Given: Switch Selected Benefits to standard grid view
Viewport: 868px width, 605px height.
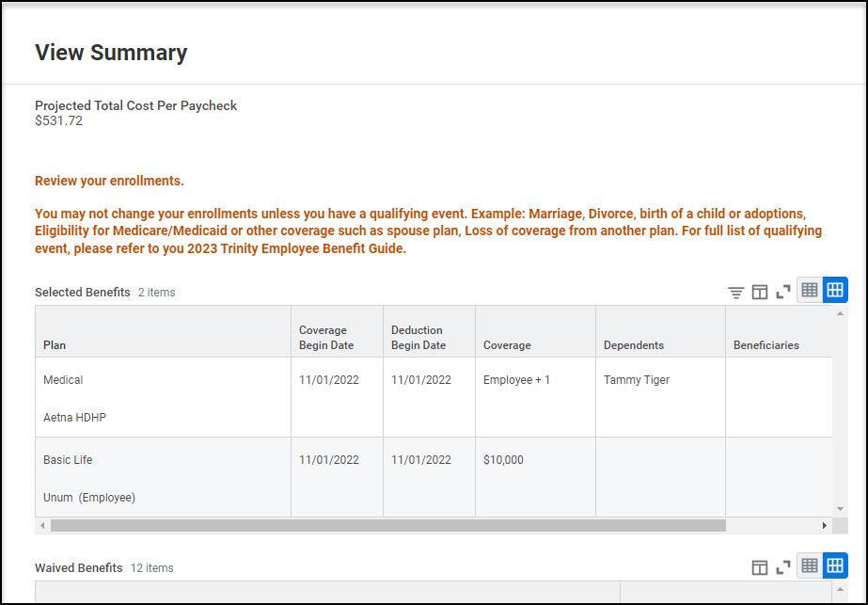Looking at the screenshot, I should click(x=835, y=290).
